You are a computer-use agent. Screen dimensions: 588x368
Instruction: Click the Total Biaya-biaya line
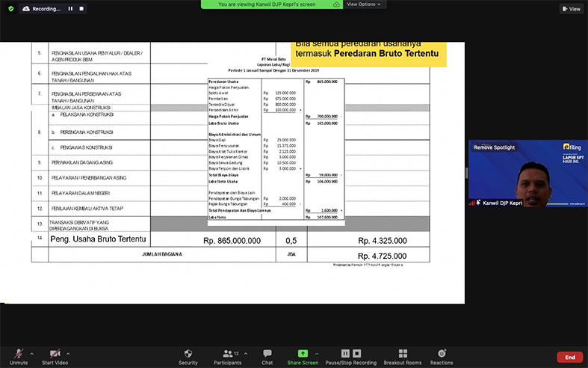223,175
